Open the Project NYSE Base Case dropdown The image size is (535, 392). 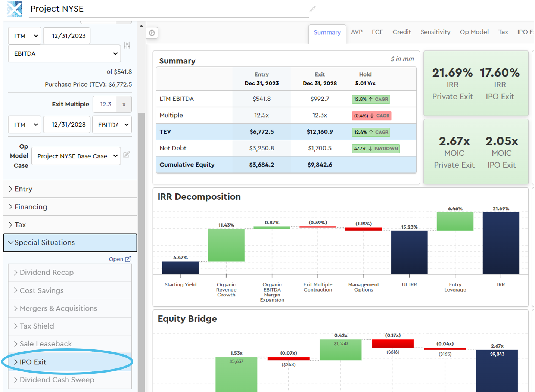pyautogui.click(x=76, y=156)
